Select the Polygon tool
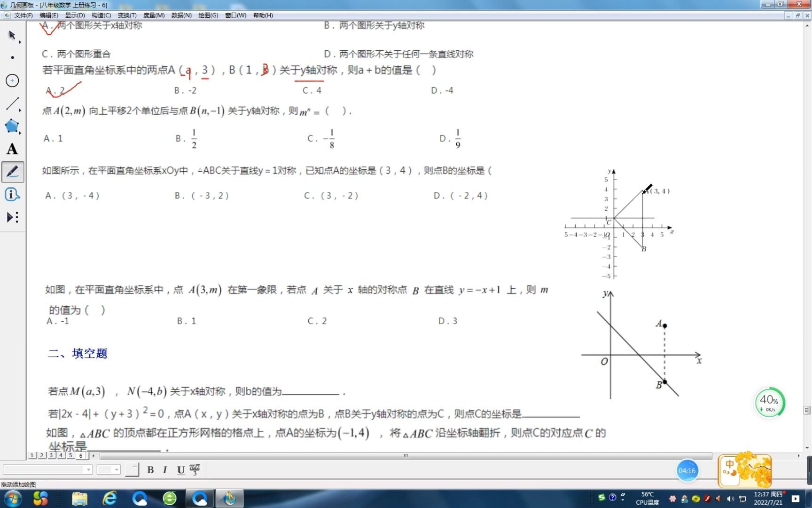The height and width of the screenshot is (508, 812). (13, 126)
